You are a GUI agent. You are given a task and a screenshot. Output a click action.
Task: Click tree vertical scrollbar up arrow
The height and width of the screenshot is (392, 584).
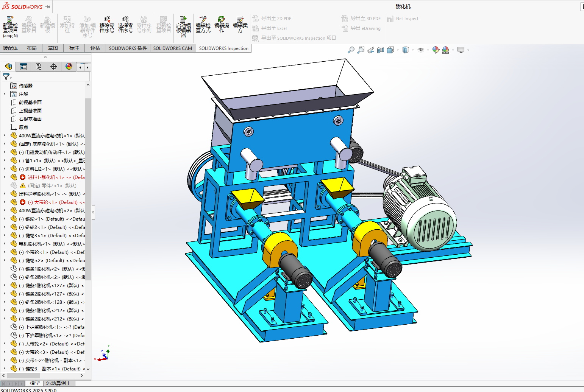coord(88,85)
